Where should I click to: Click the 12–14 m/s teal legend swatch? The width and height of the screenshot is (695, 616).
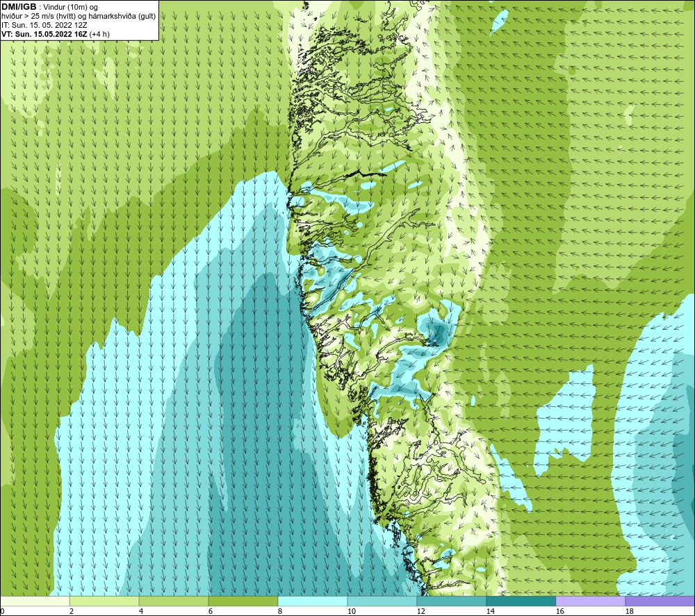tap(451, 601)
